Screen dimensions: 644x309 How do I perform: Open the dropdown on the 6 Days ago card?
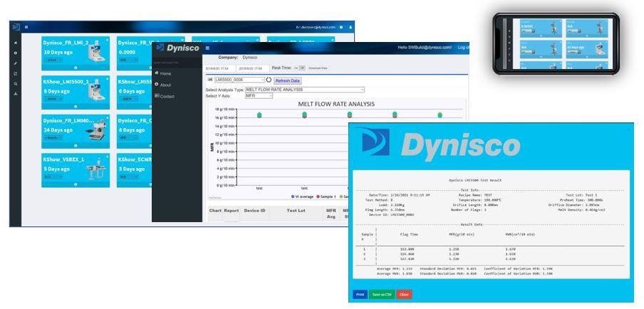pyautogui.click(x=128, y=99)
